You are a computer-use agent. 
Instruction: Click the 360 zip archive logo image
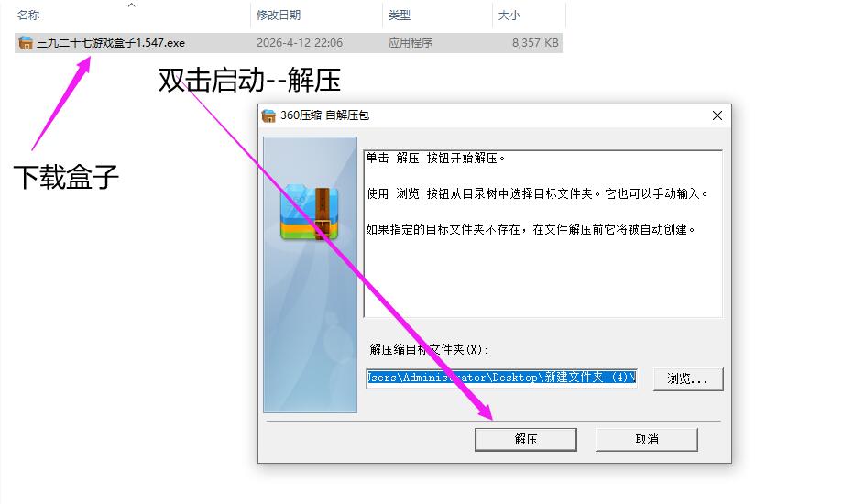point(310,214)
